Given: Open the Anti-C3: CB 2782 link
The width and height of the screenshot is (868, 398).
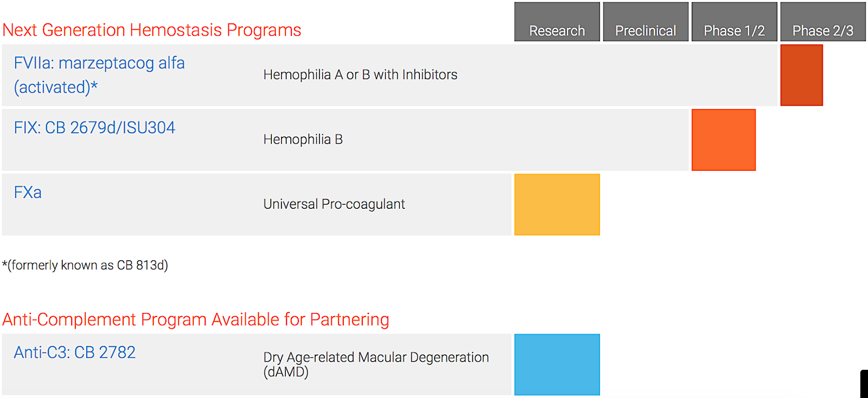Looking at the screenshot, I should (74, 352).
